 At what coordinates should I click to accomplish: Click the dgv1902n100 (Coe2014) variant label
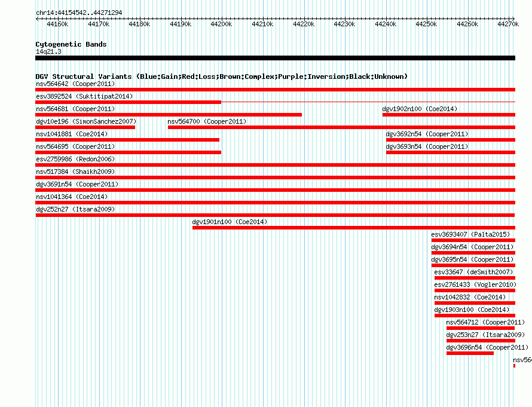tap(420, 109)
